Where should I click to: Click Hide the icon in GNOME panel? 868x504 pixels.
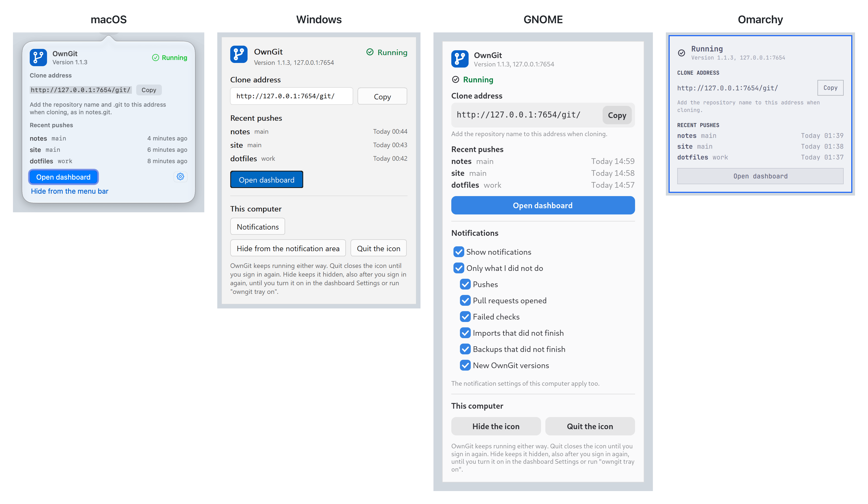pyautogui.click(x=496, y=426)
